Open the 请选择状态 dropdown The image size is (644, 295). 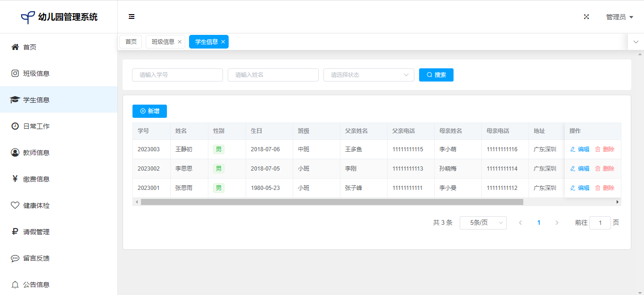pos(368,75)
